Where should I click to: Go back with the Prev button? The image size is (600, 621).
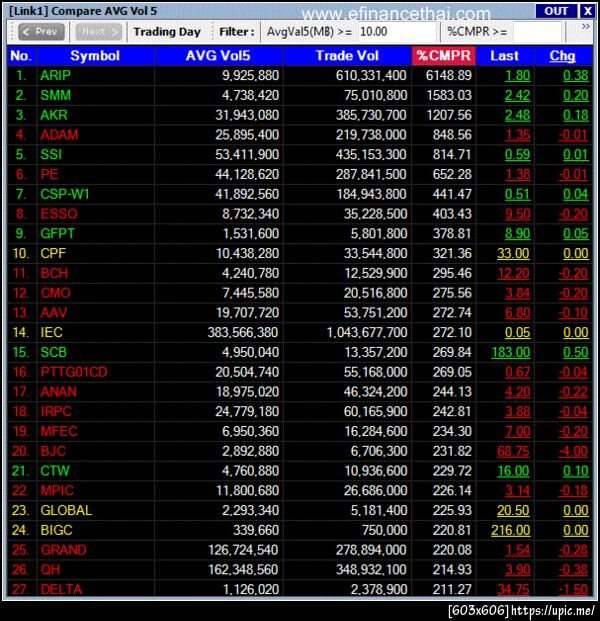[41, 32]
